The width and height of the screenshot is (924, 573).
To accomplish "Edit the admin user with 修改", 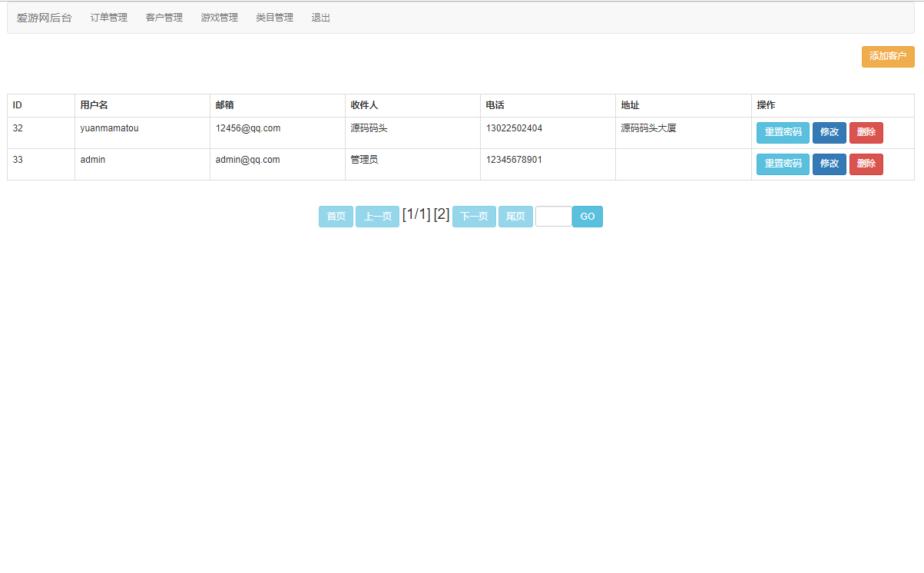I will (x=829, y=164).
